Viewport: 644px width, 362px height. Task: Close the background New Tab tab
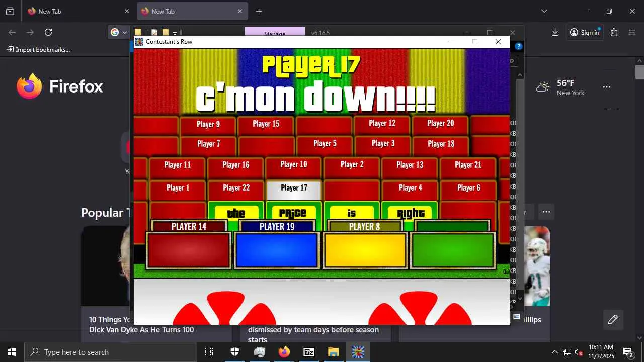click(x=126, y=11)
